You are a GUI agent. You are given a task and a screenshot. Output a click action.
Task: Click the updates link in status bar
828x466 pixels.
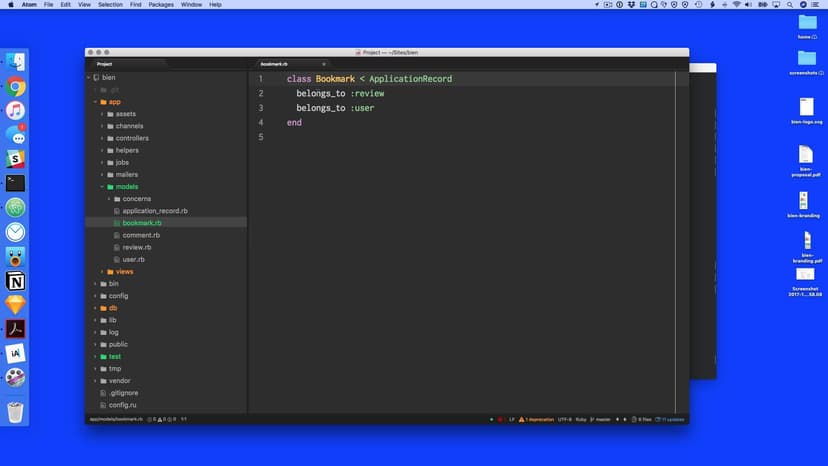point(674,419)
